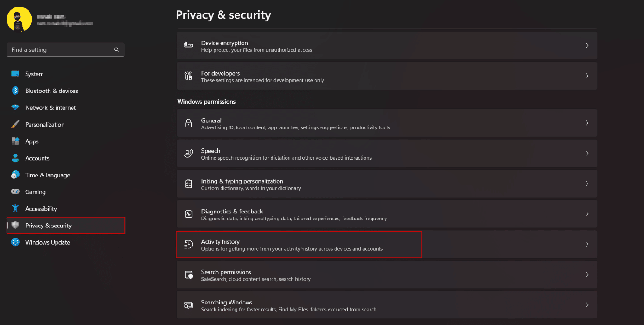Click the search magnifier in Find a setting
Viewport: 644px width, 325px height.
pos(117,49)
